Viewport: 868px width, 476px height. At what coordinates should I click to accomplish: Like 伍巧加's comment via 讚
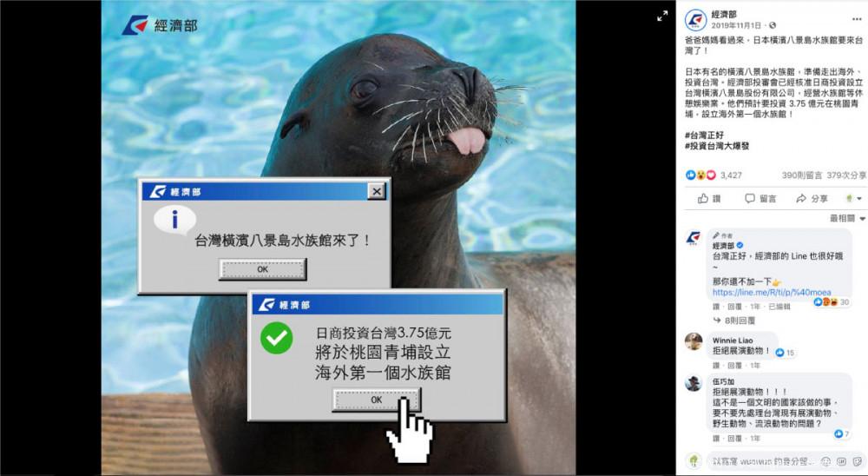(x=716, y=439)
